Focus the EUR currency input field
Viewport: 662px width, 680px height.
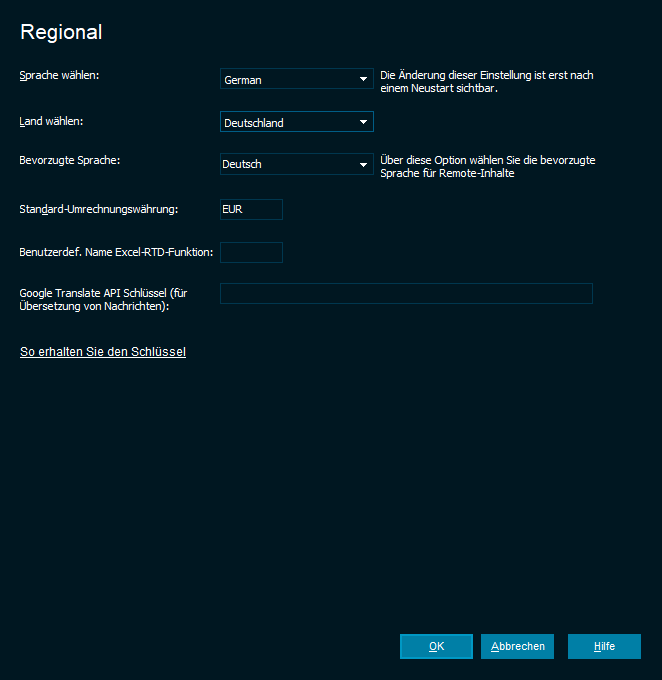click(251, 209)
